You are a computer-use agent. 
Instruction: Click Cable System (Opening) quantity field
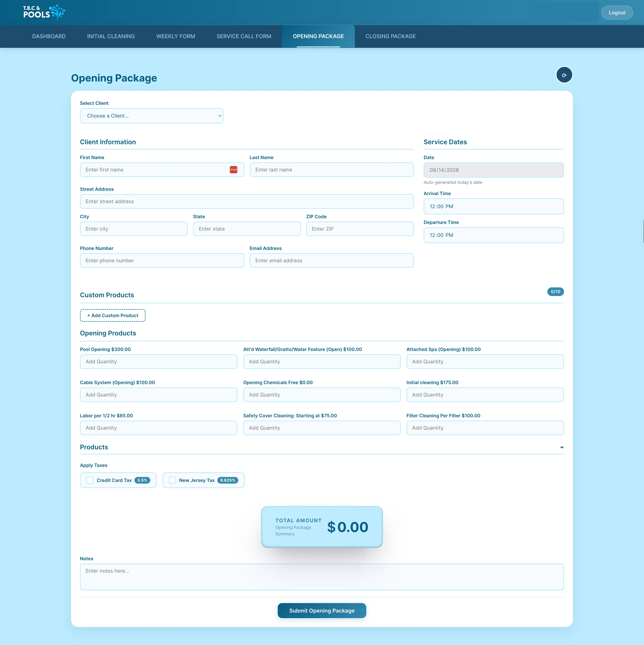pos(158,395)
